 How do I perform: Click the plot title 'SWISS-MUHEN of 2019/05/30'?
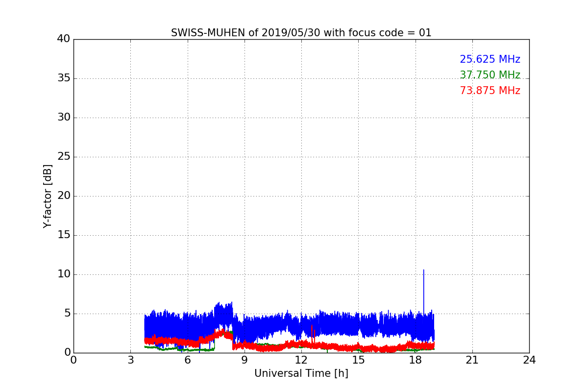click(246, 33)
